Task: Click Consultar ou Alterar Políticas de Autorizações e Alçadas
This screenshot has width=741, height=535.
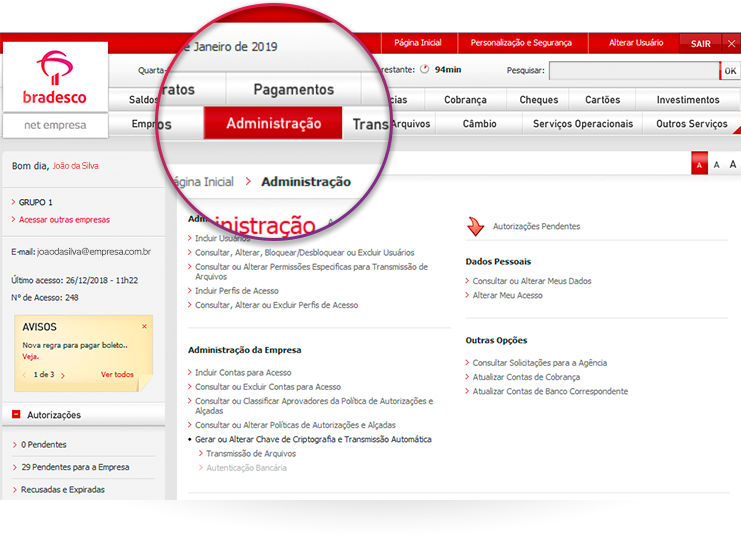Action: [x=295, y=425]
